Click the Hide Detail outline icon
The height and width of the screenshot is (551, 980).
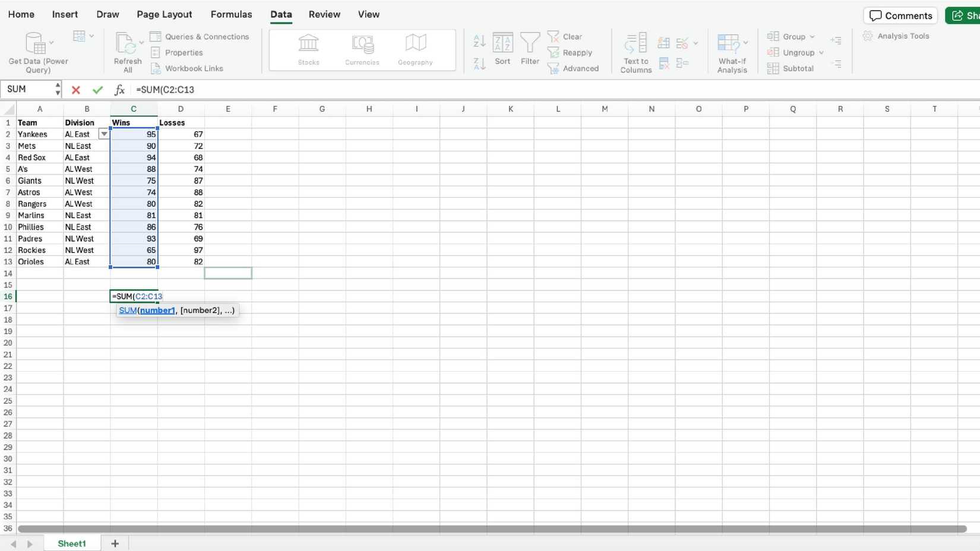(836, 64)
